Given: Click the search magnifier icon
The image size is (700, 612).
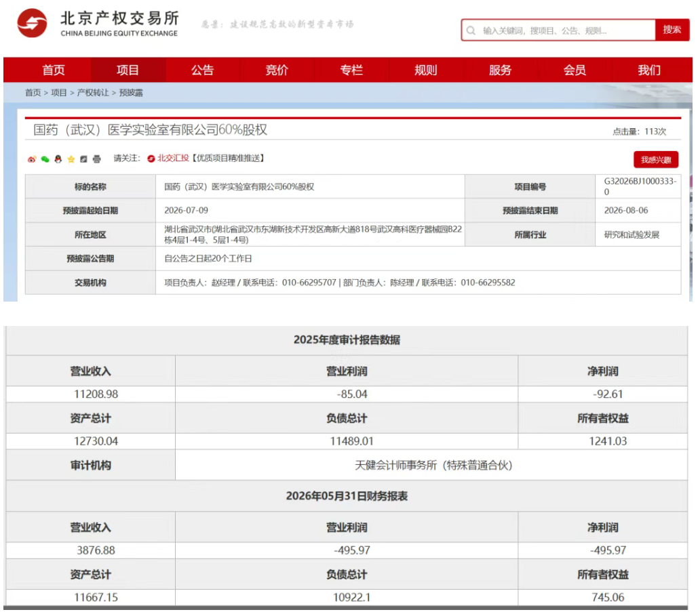Looking at the screenshot, I should (471, 30).
